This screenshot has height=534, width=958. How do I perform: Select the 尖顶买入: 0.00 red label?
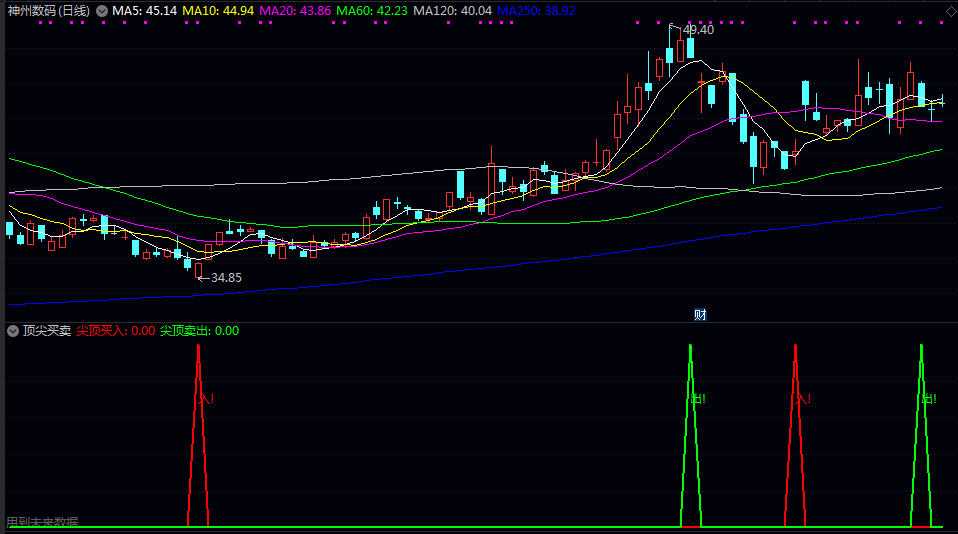(115, 331)
